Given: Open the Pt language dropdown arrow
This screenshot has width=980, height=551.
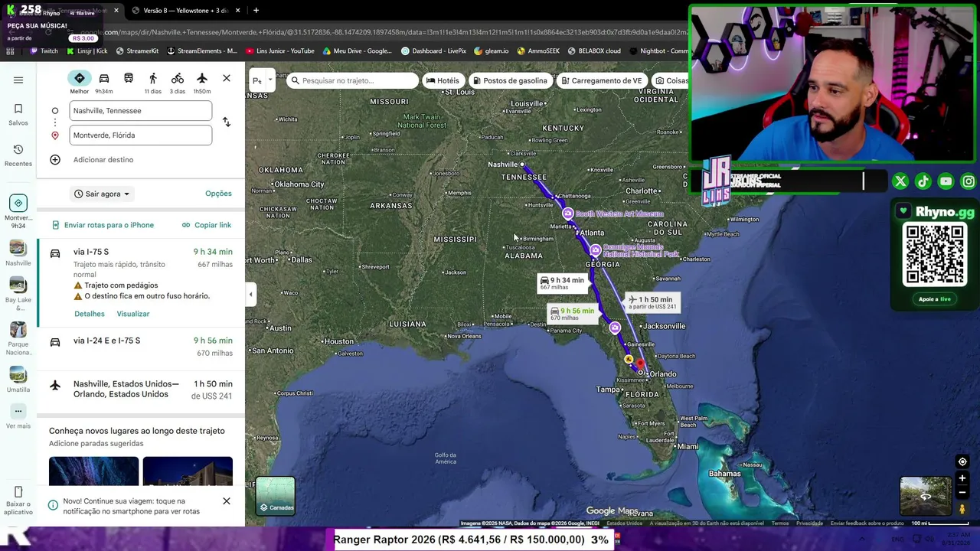Looking at the screenshot, I should pyautogui.click(x=270, y=80).
